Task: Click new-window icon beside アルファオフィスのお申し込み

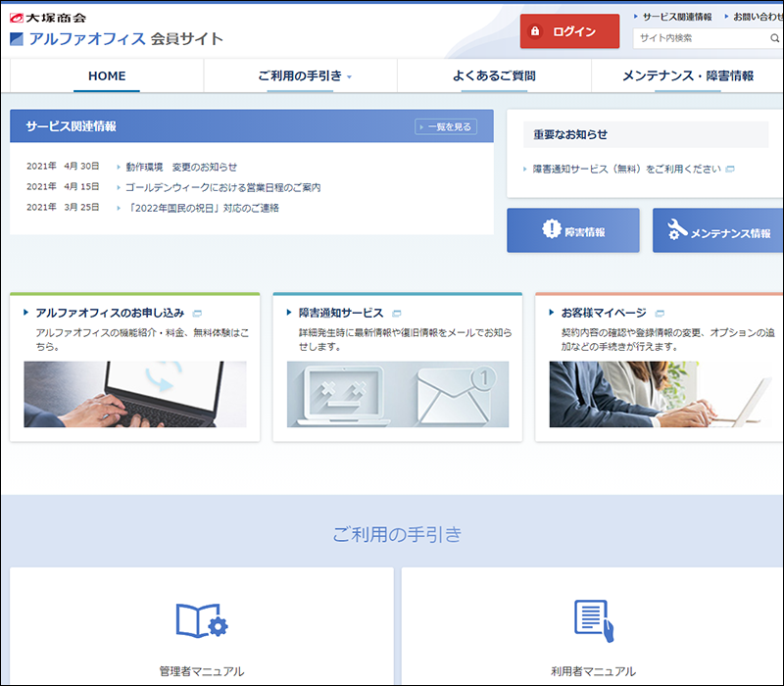Action: [x=197, y=314]
